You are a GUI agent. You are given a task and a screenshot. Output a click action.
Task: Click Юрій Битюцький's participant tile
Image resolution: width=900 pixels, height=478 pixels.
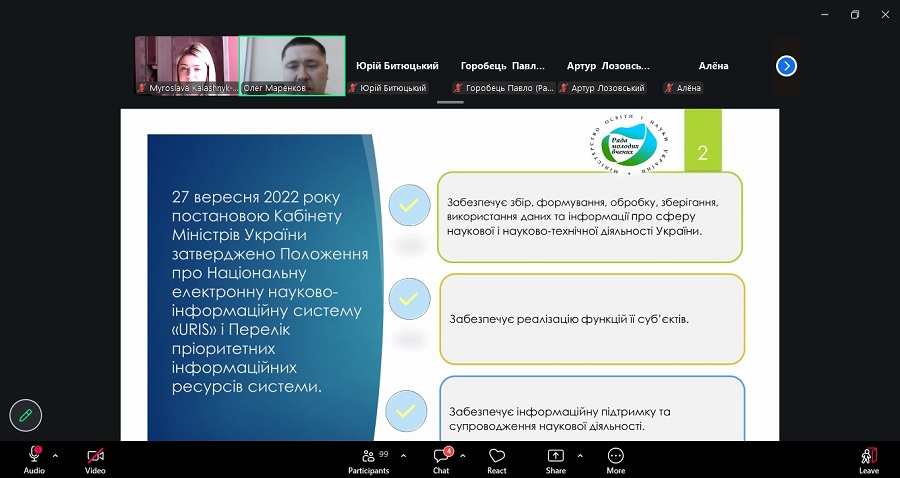(x=397, y=67)
